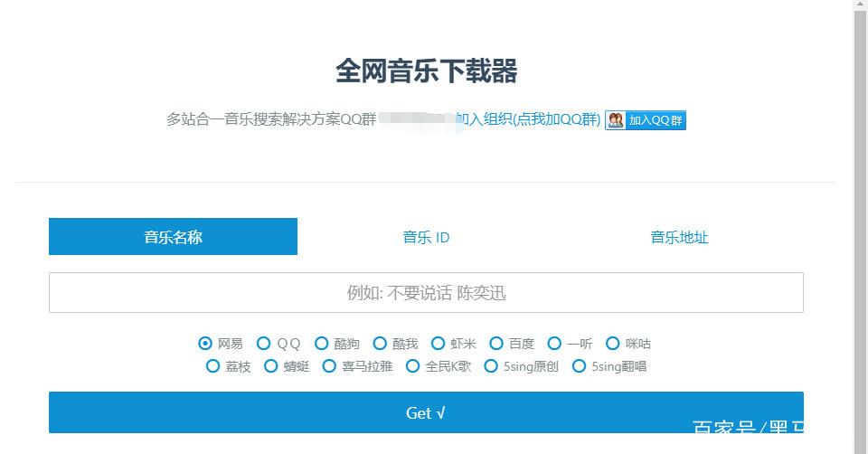Click the music name search input field
Viewport: 868px width, 454px height.
[x=426, y=292]
